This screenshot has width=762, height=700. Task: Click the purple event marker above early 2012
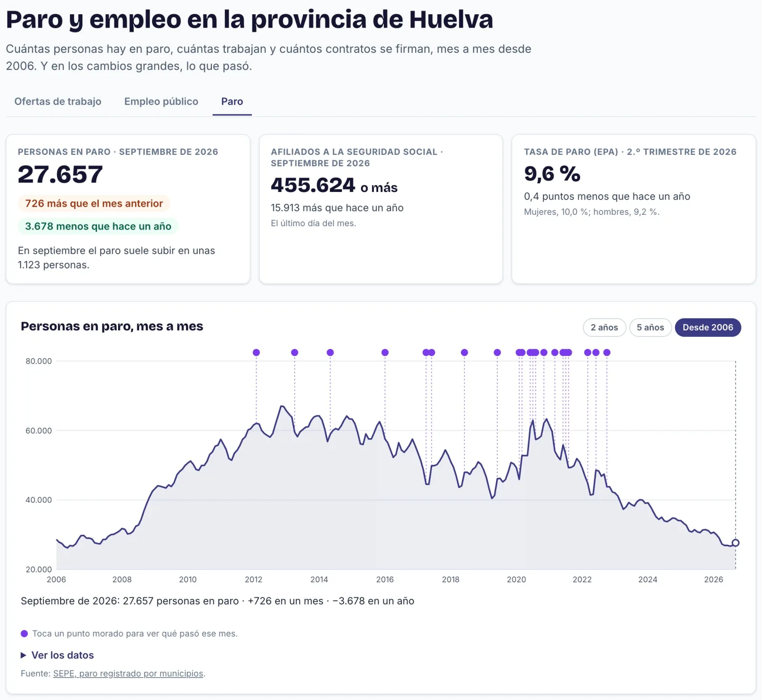tap(256, 352)
